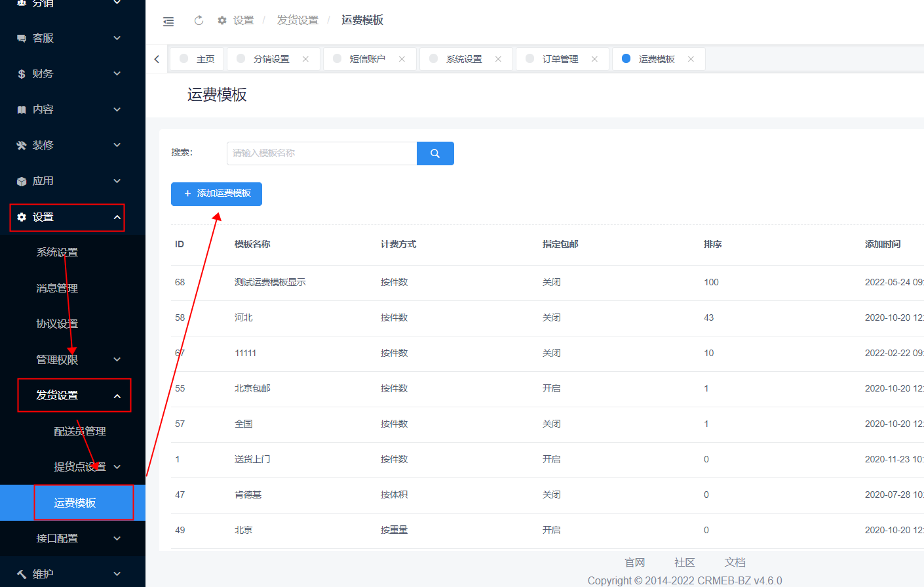Open the 社区 footer link
The height and width of the screenshot is (587, 924).
coord(685,563)
